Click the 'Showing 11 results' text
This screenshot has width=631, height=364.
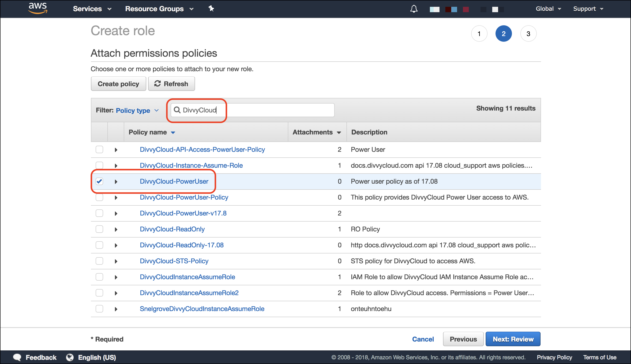click(506, 108)
